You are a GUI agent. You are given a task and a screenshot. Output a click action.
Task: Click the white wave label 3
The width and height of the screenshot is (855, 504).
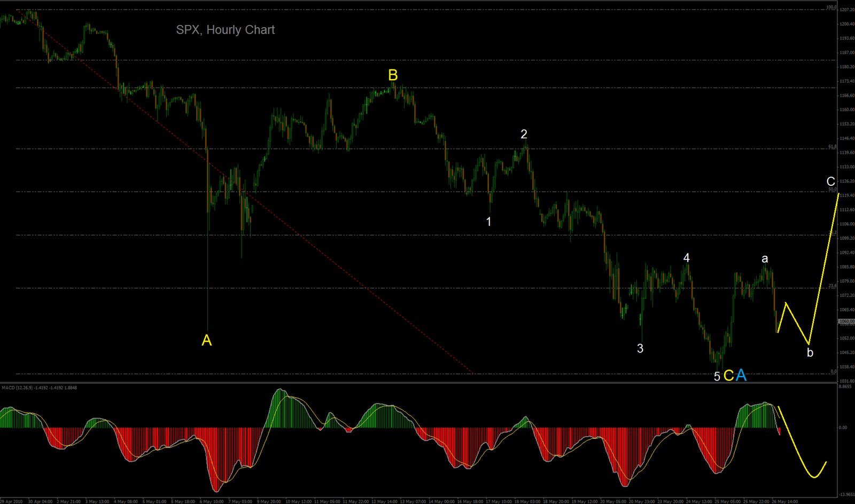tap(640, 348)
